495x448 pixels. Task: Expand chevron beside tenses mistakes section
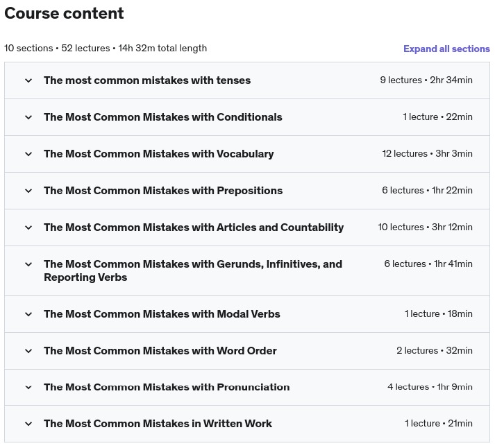pyautogui.click(x=28, y=80)
